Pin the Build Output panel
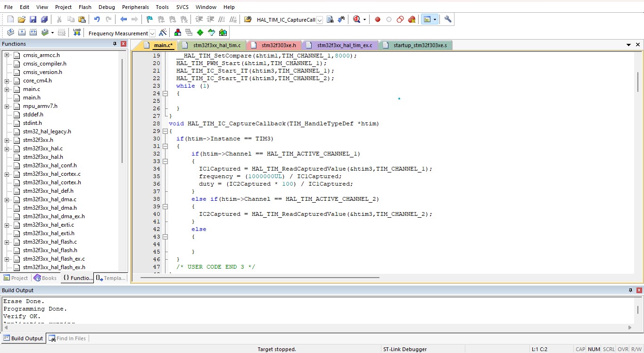Viewport: 644px width, 353px height. (630, 290)
